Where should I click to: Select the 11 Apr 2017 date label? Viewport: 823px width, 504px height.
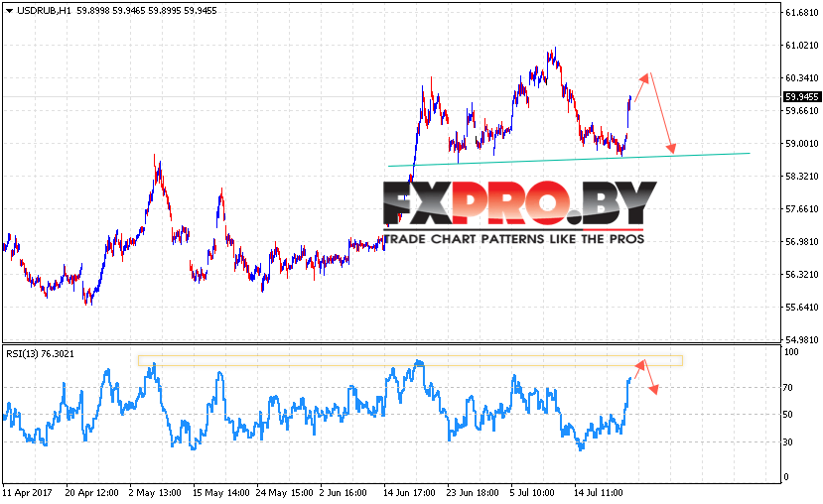point(27,493)
